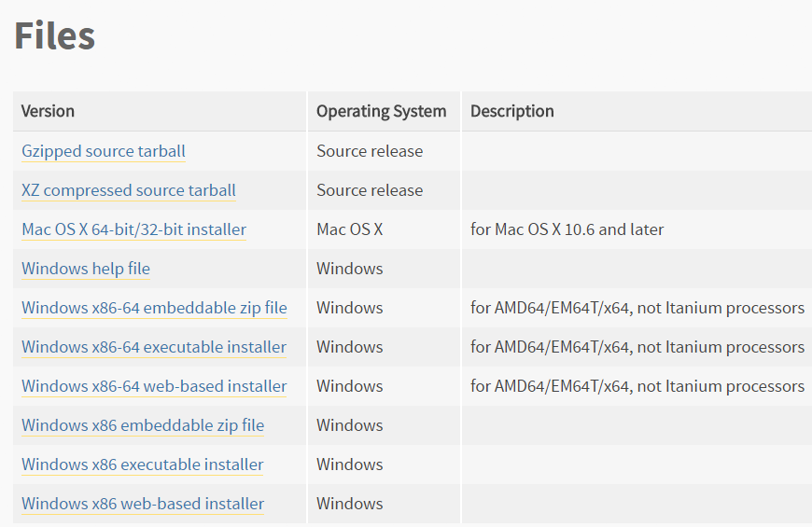Click AMD64 description in embeddable zip row
Viewport: 812px width, 527px height.
point(637,308)
